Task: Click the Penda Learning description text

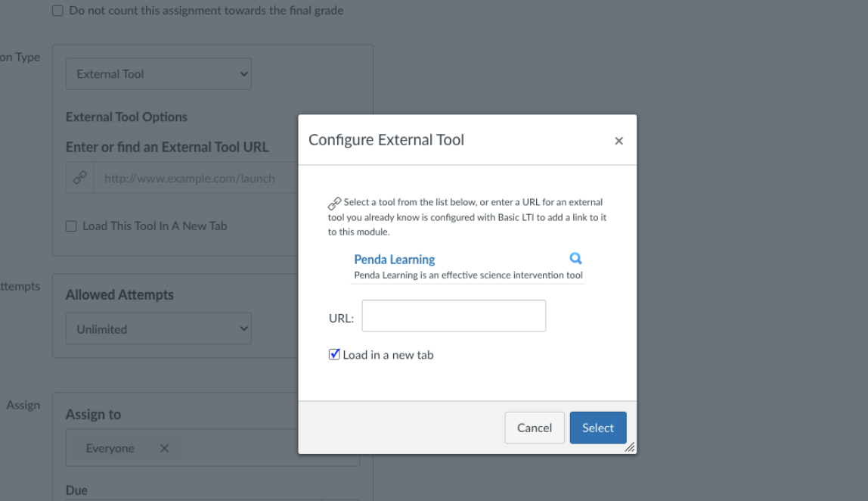Action: pyautogui.click(x=468, y=275)
